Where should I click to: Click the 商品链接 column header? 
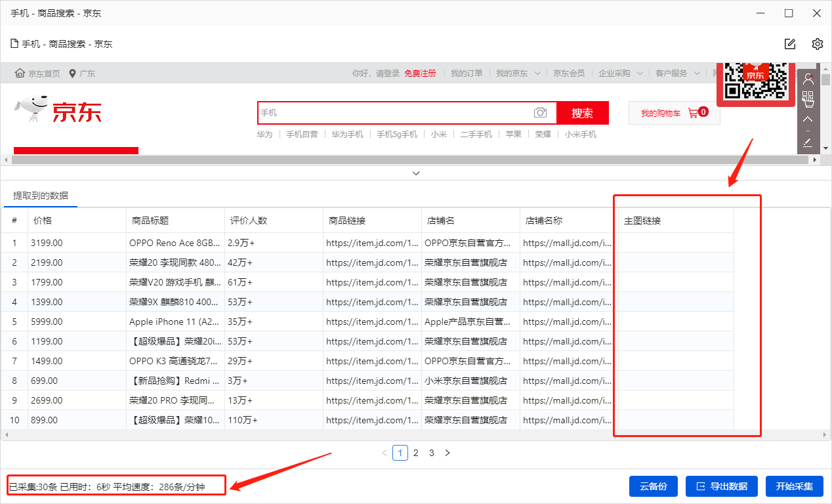point(372,220)
